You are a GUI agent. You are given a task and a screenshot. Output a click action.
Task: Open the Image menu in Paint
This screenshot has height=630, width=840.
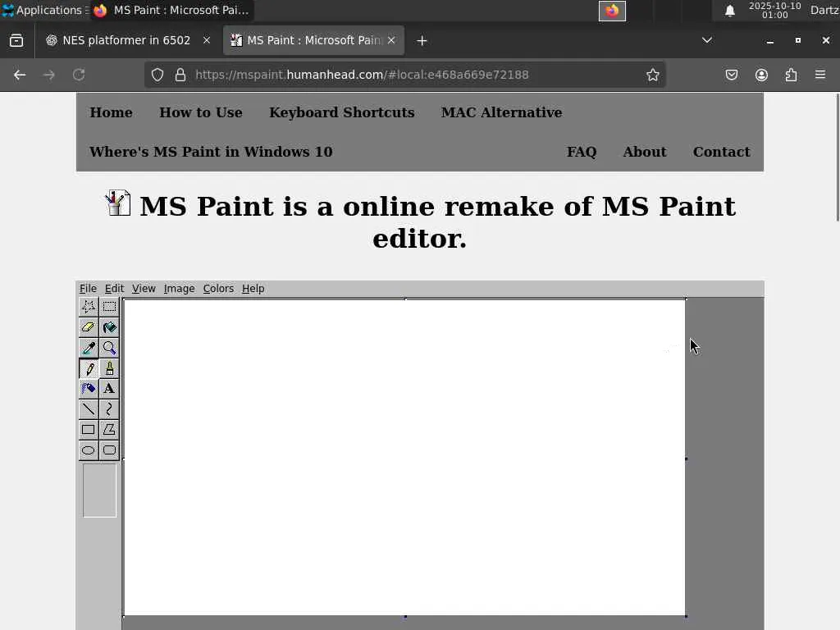[179, 289]
